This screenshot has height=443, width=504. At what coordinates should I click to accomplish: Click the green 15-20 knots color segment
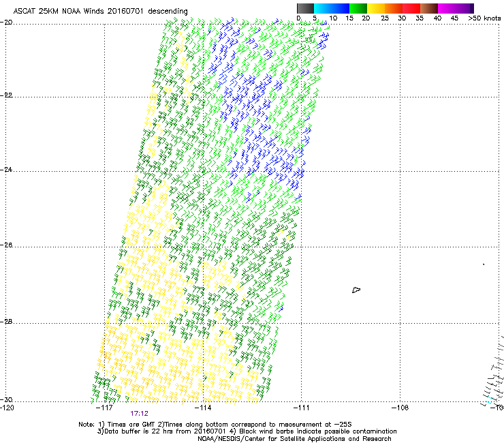[358, 8]
